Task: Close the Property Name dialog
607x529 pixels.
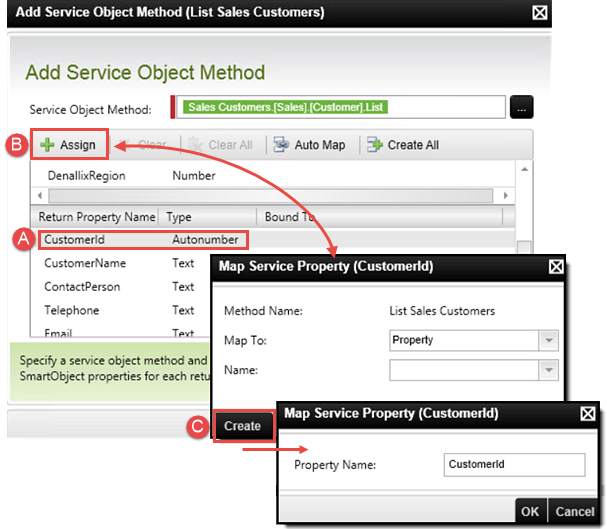Action: (588, 414)
